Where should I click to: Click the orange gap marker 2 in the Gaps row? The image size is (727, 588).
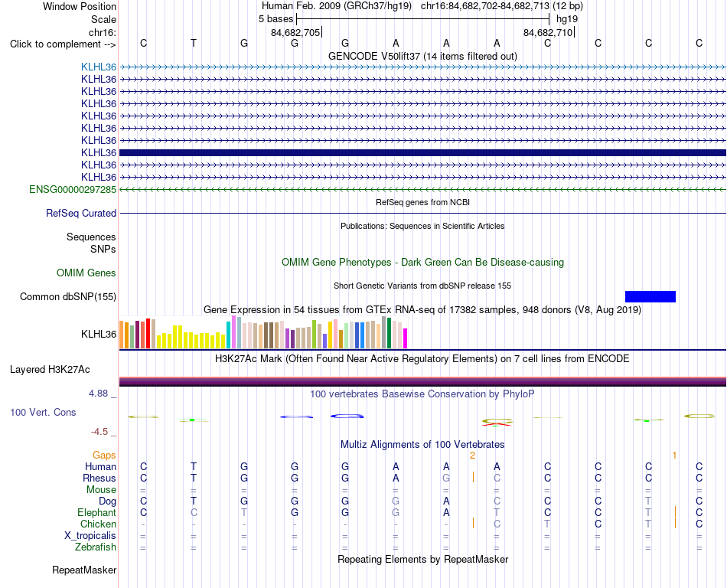[x=472, y=456]
